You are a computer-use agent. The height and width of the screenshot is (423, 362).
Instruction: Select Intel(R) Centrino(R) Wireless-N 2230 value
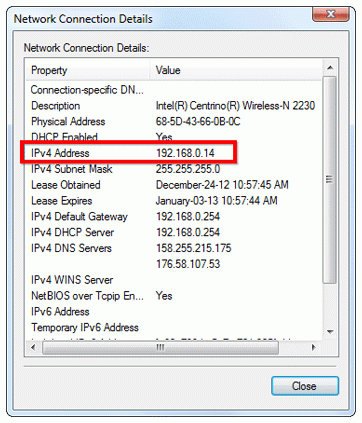235,106
